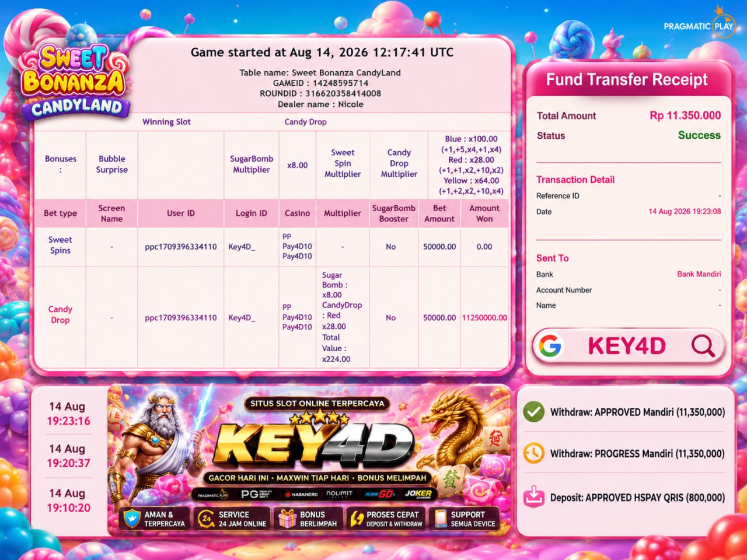Click the Rp 11.350.000 total amount
Image resolution: width=747 pixels, height=560 pixels.
[x=685, y=116]
